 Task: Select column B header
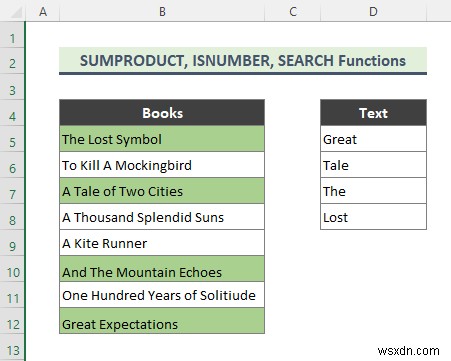point(162,12)
